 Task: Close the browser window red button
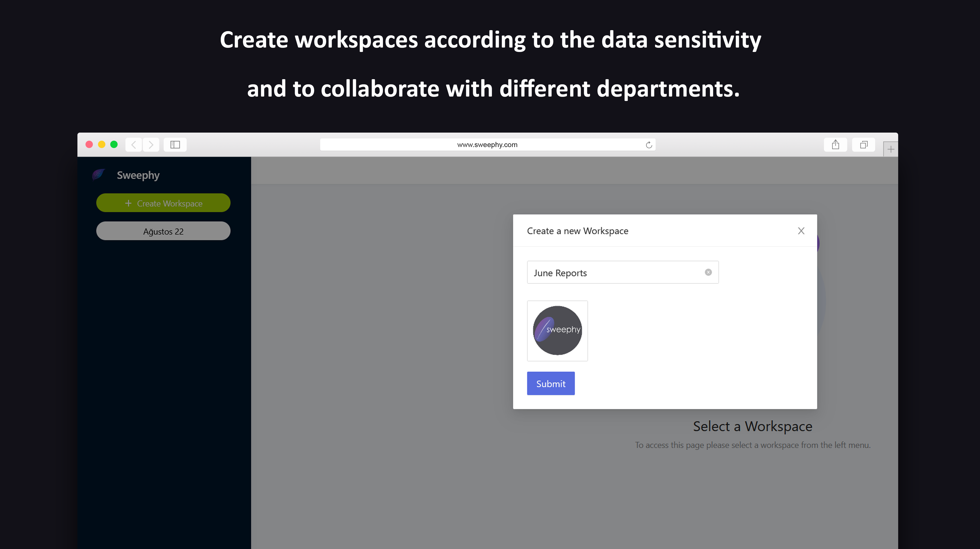point(89,145)
